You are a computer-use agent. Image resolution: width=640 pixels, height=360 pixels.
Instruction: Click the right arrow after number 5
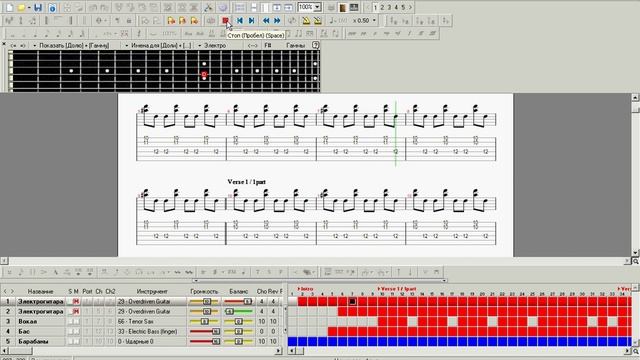tap(410, 7)
